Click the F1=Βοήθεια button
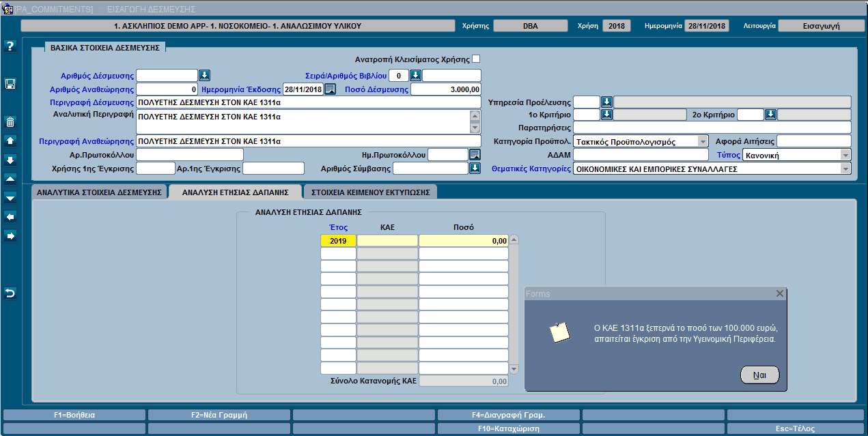The width and height of the screenshot is (868, 436). 74,415
